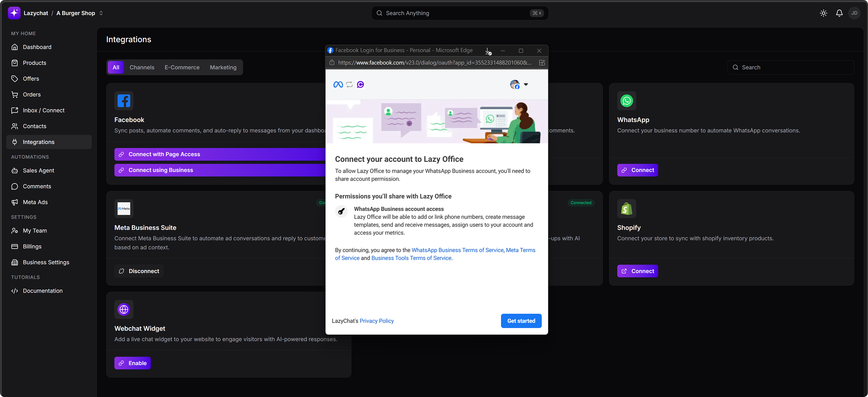Open the Facebook account dropdown arrow in popup
The image size is (868, 397).
click(526, 84)
